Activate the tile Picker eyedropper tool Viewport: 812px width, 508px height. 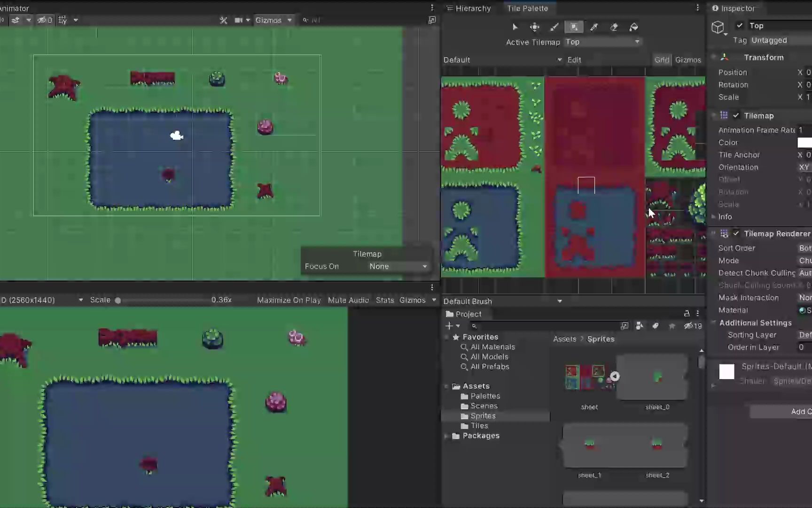click(594, 27)
